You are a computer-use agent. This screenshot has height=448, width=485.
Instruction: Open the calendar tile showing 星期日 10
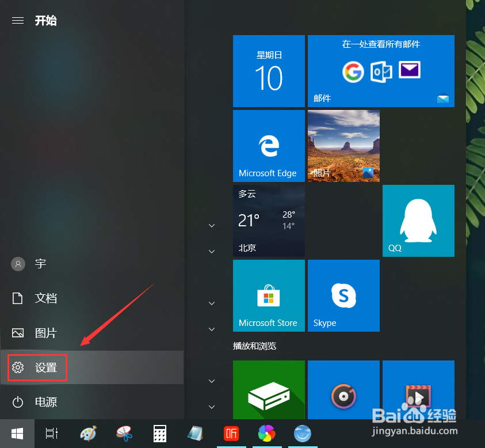click(269, 71)
